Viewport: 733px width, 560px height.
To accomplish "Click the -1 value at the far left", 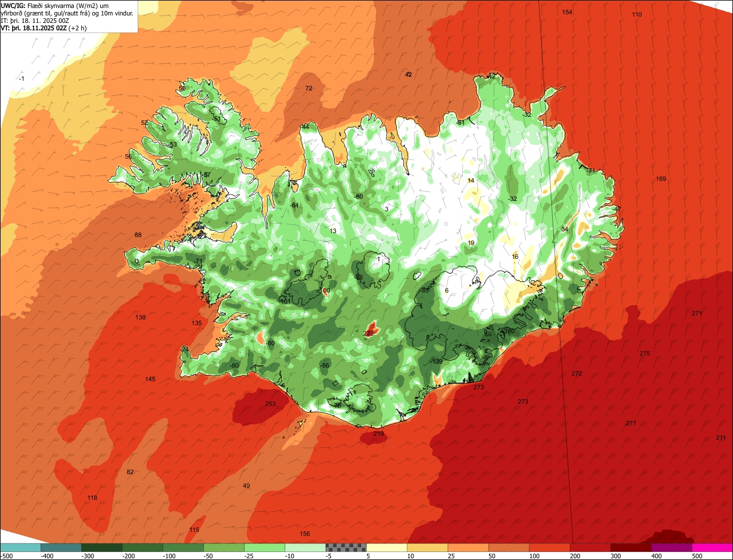I will pyautogui.click(x=21, y=78).
